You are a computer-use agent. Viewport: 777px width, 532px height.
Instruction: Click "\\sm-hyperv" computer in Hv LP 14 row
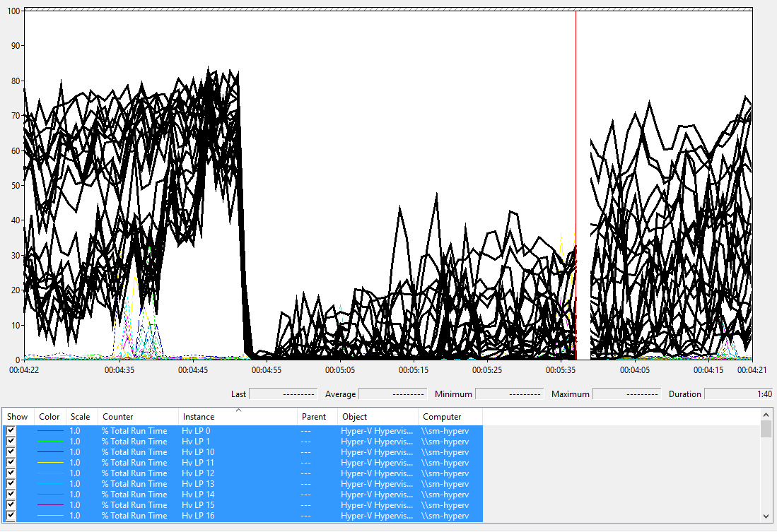[x=445, y=495]
